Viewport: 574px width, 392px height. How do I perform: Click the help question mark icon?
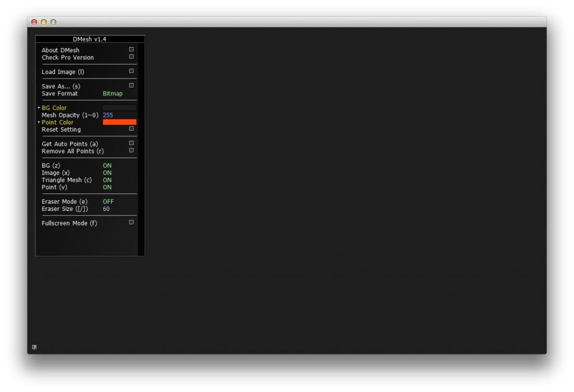click(x=34, y=347)
